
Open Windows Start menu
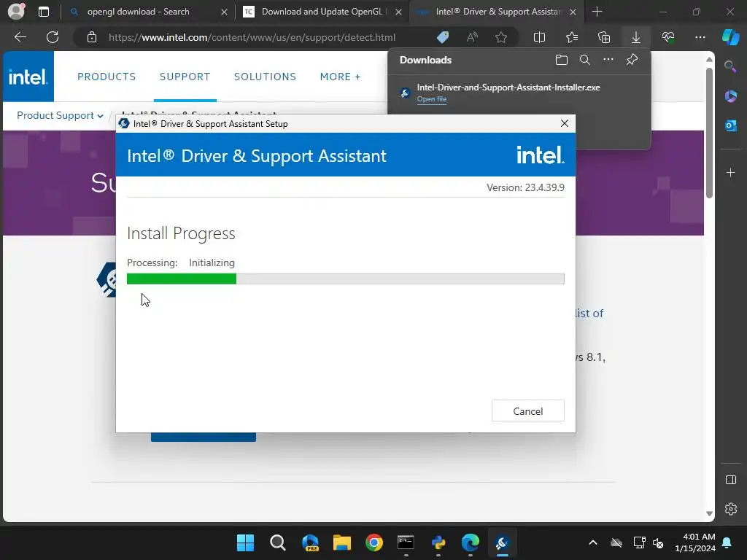pos(245,542)
